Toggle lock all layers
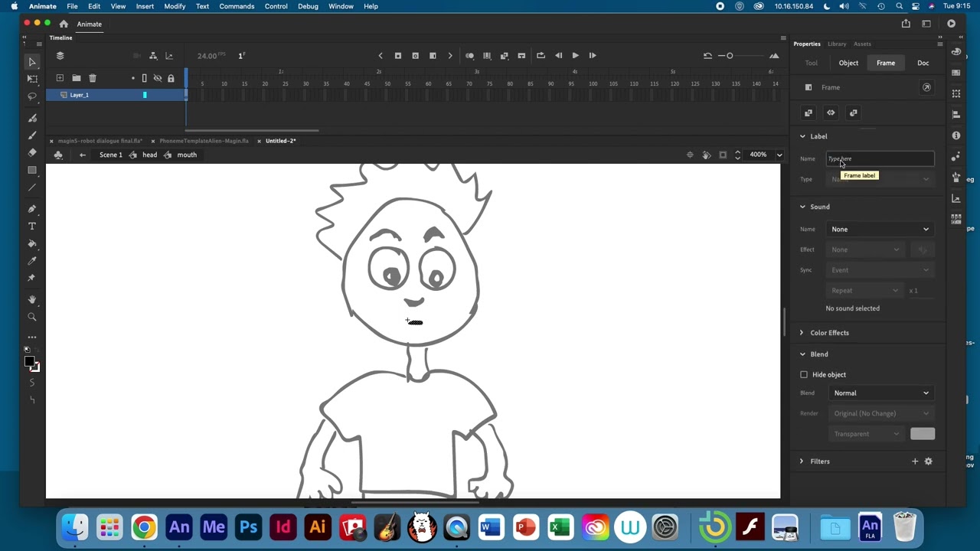Viewport: 980px width, 551px height. [171, 78]
